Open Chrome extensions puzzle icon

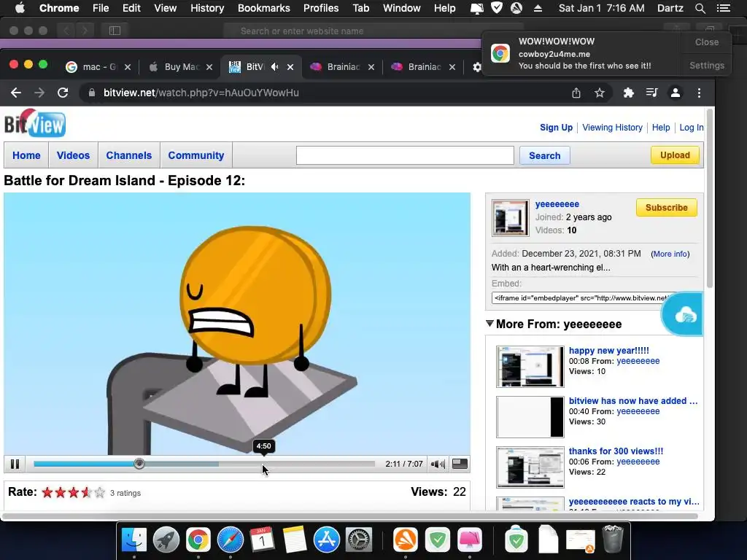[628, 93]
